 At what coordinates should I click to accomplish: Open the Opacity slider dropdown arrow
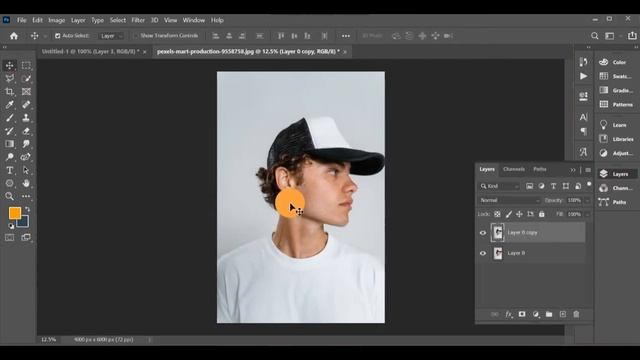tap(587, 200)
